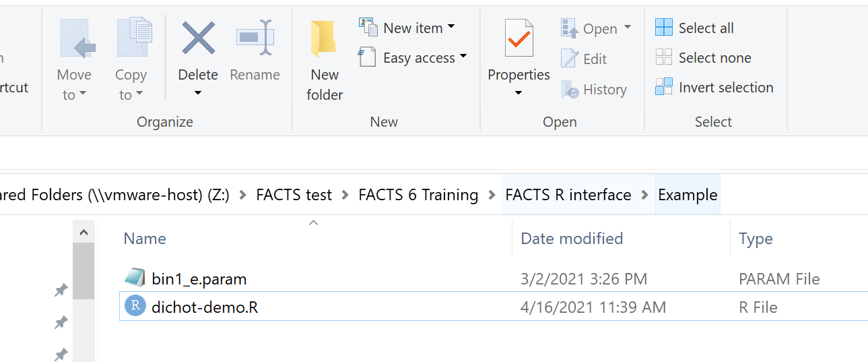Viewport: 868px width, 362px height.
Task: Sort files by Date modified column
Action: tap(572, 239)
